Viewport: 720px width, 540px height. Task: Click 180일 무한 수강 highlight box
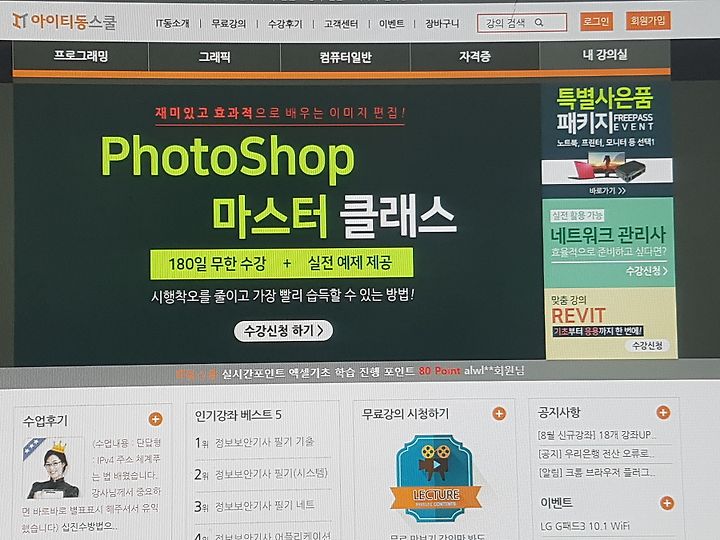[x=281, y=264]
